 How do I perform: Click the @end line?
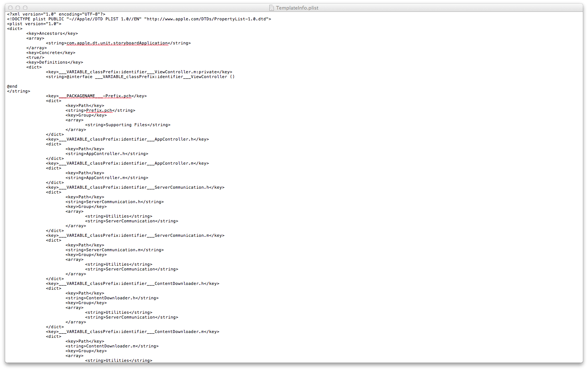[12, 86]
